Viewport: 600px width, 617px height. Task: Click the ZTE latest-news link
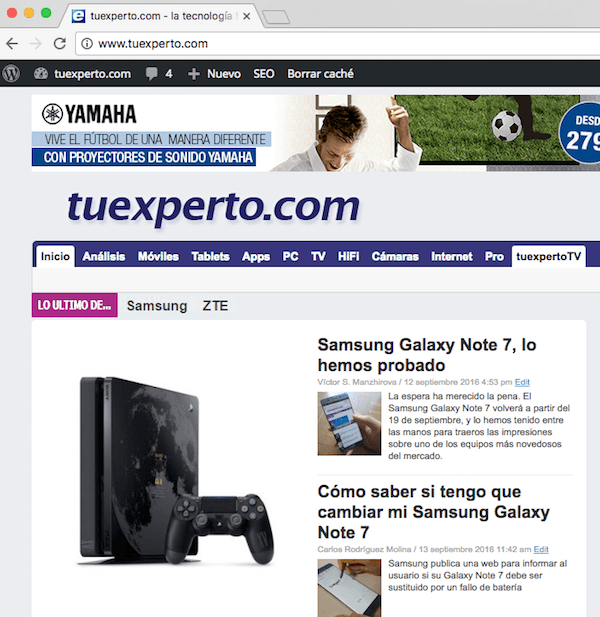point(215,306)
